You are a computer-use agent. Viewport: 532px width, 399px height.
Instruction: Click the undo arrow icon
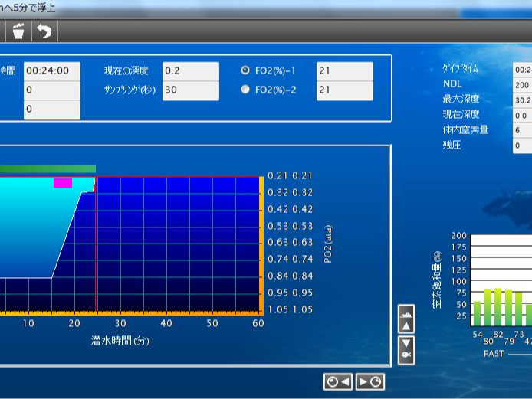(45, 31)
